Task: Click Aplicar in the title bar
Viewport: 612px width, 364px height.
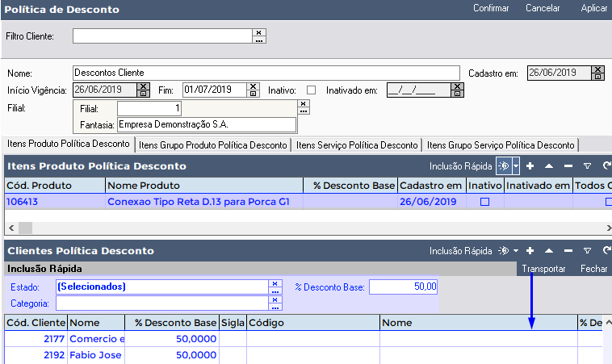Action: 594,8
